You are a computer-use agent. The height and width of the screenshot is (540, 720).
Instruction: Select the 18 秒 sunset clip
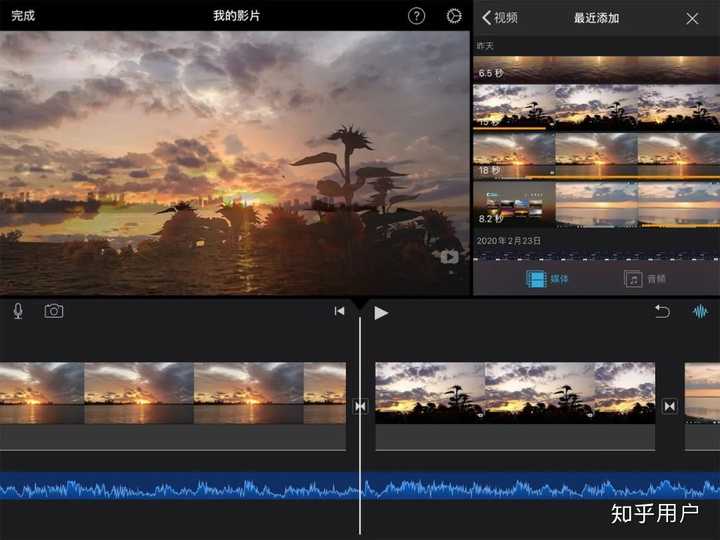tap(596, 156)
